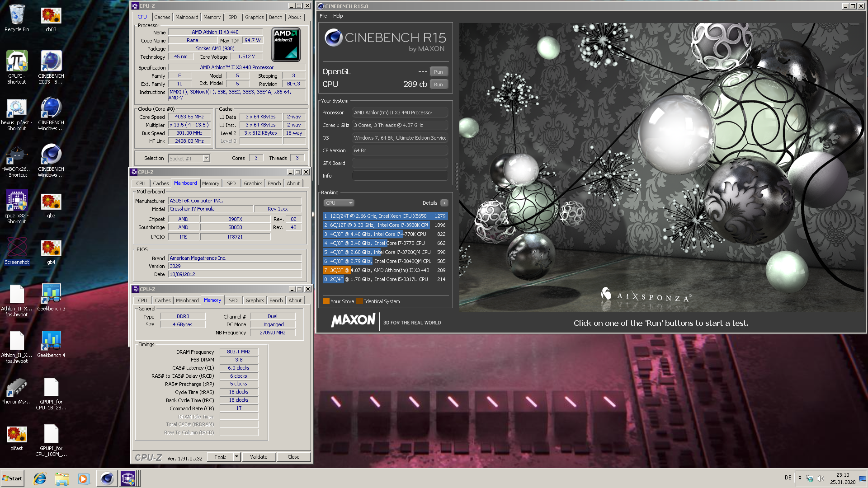The height and width of the screenshot is (488, 868).
Task: Launch Geekbench 4 desktop icon
Action: pyautogui.click(x=51, y=343)
